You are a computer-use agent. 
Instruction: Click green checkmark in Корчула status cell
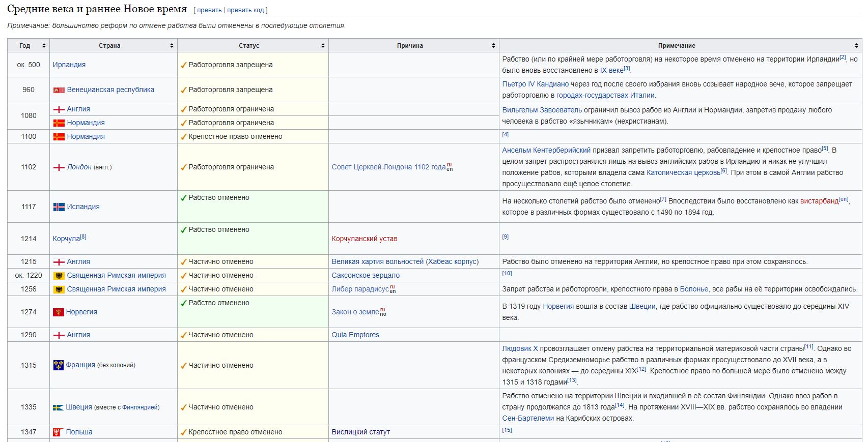pos(184,230)
